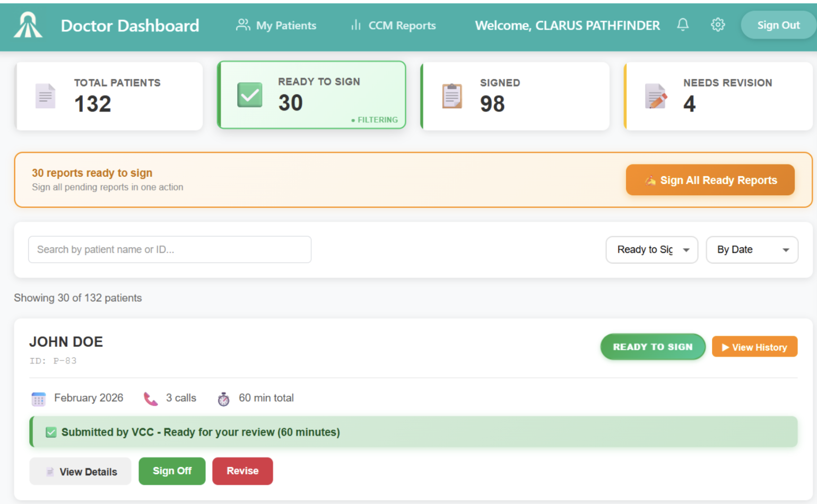The height and width of the screenshot is (504, 817).
Task: Click the clipboard icon on the Signed card
Action: pos(451,95)
